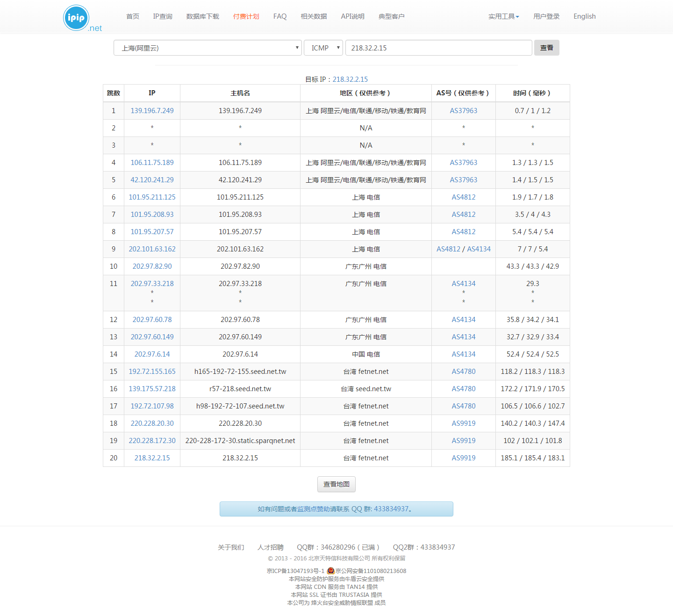Navigate to the FAQ page

pos(280,16)
